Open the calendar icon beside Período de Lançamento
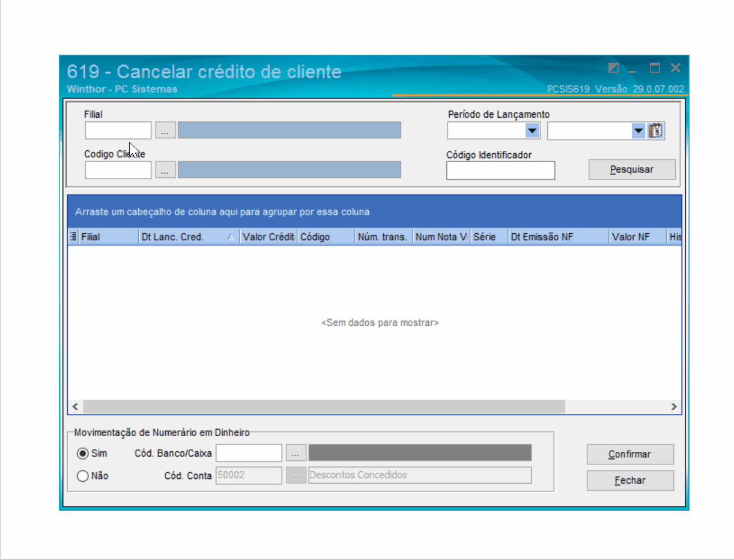 [656, 130]
